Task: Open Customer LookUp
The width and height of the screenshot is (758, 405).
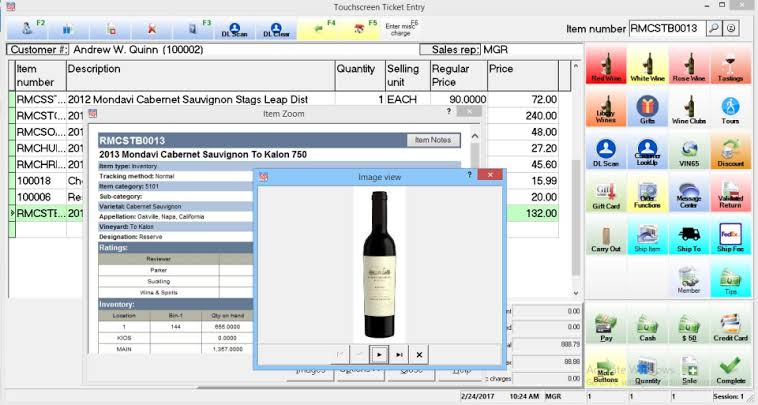Action: pyautogui.click(x=648, y=151)
